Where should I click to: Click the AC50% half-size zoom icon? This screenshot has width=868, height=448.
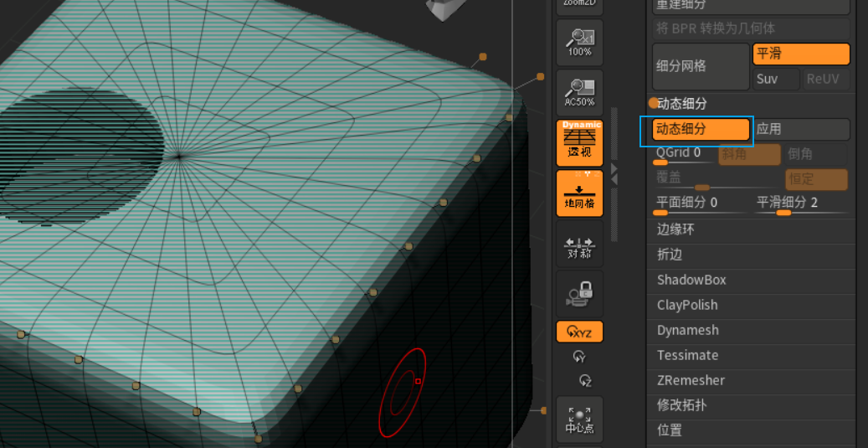(579, 93)
